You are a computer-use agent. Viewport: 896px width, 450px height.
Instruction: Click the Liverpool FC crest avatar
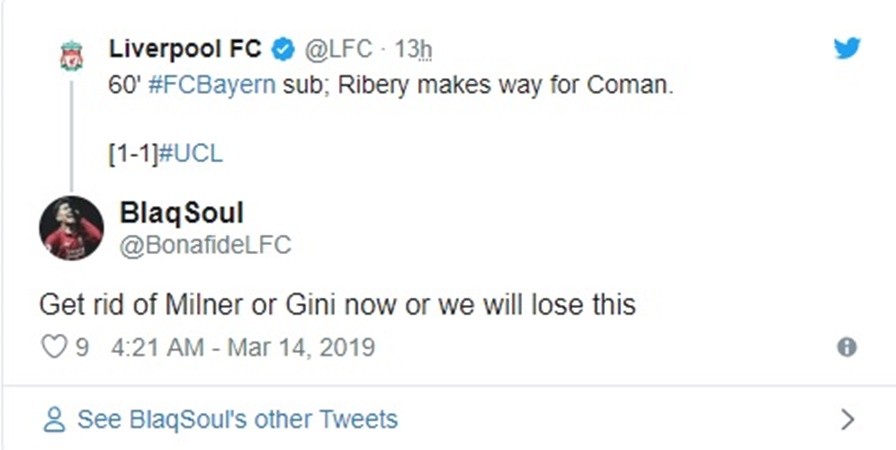[71, 56]
